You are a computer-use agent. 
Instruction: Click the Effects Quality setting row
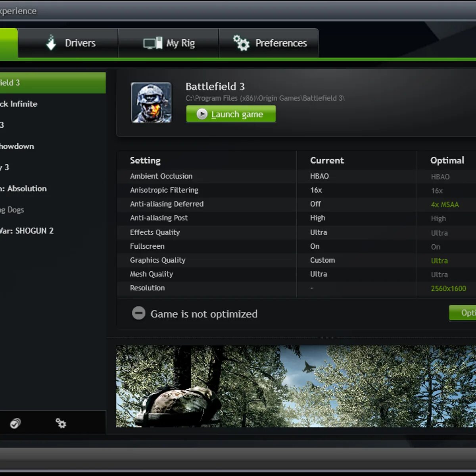pos(296,232)
